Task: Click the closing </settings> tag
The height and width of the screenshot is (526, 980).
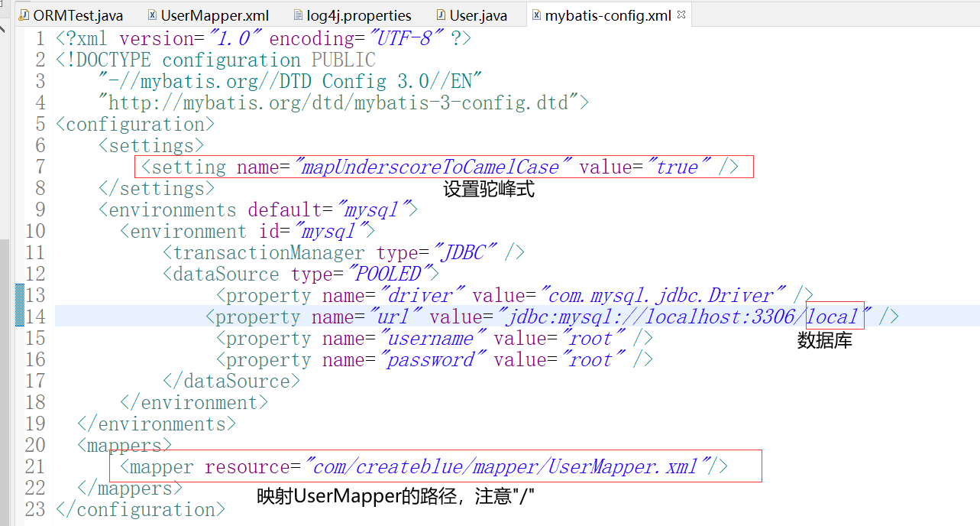Action: click(x=157, y=188)
